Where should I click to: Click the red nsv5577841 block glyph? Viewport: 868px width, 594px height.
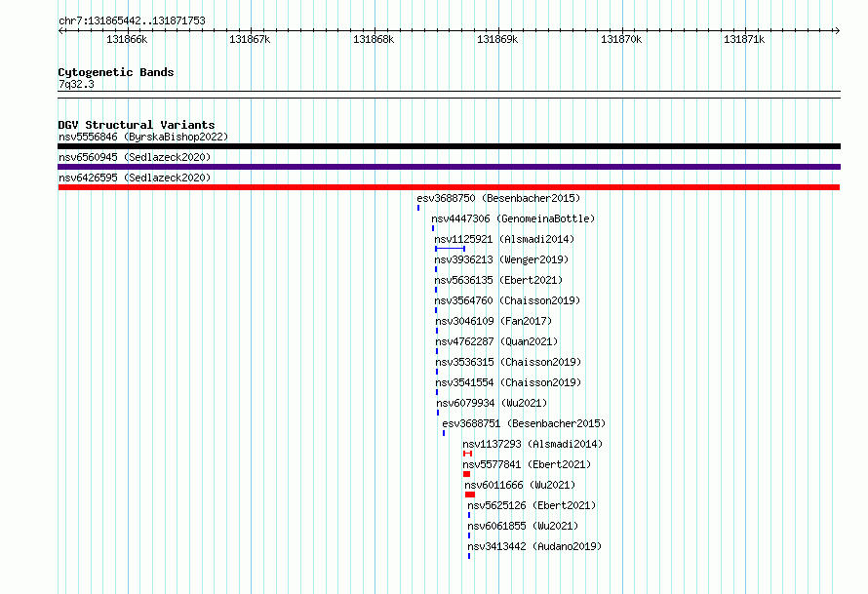point(466,474)
